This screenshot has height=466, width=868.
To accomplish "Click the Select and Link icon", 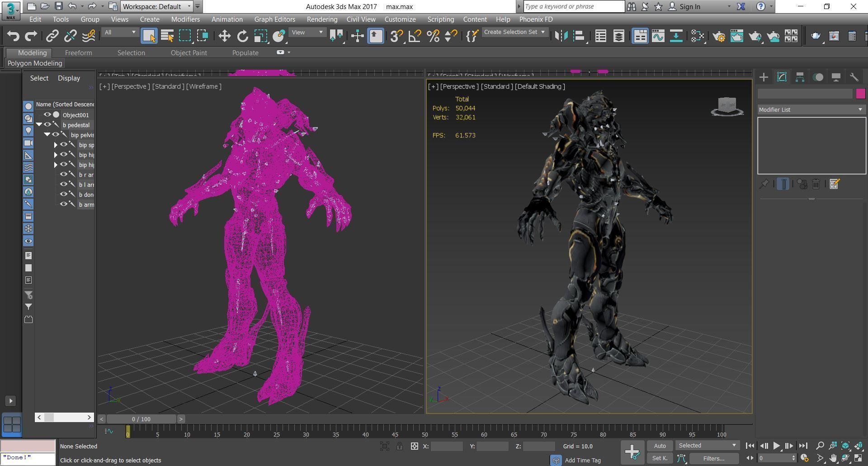I will [x=52, y=36].
